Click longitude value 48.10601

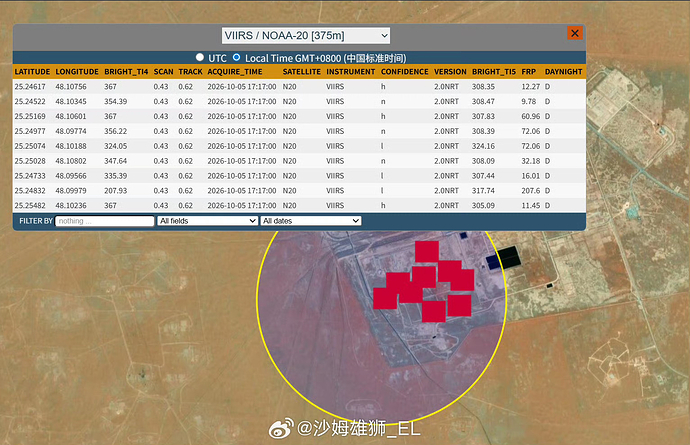click(71, 117)
